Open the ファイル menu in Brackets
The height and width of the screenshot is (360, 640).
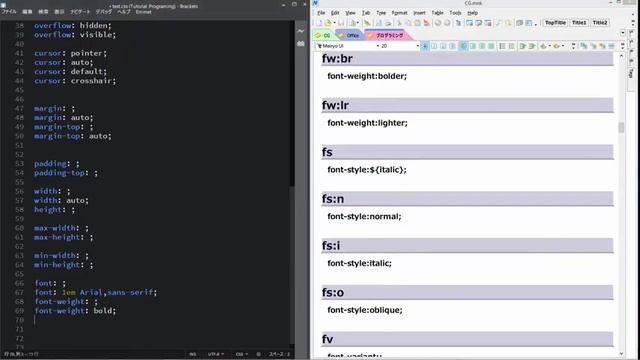tap(9, 12)
